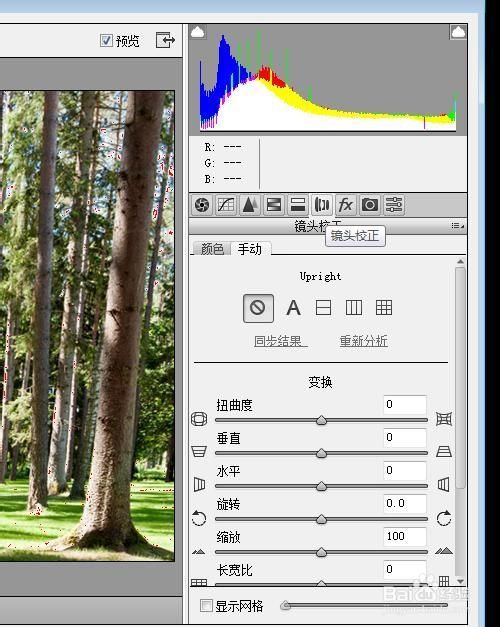The height and width of the screenshot is (627, 500).
Task: Open the fx Effects panel
Action: 346,205
